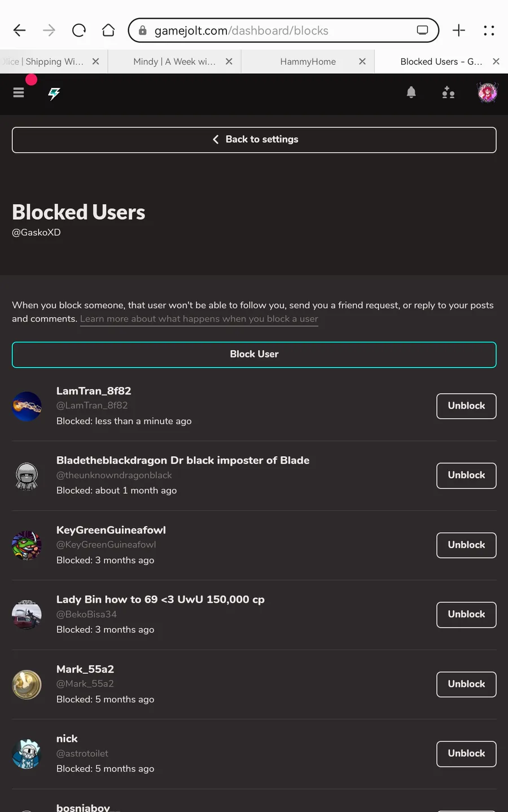This screenshot has width=508, height=812.
Task: Open the friend requests icon
Action: (448, 92)
